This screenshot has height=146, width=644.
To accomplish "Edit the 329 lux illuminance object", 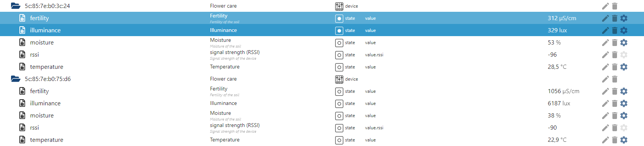I will click(x=605, y=30).
